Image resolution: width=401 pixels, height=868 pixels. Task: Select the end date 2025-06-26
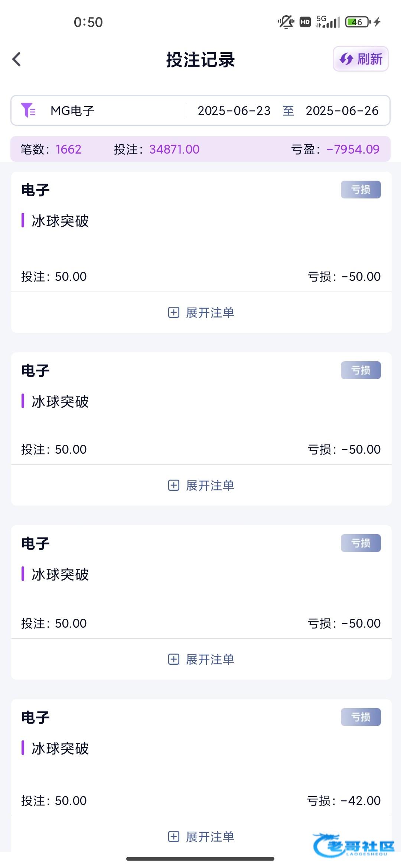coord(342,111)
